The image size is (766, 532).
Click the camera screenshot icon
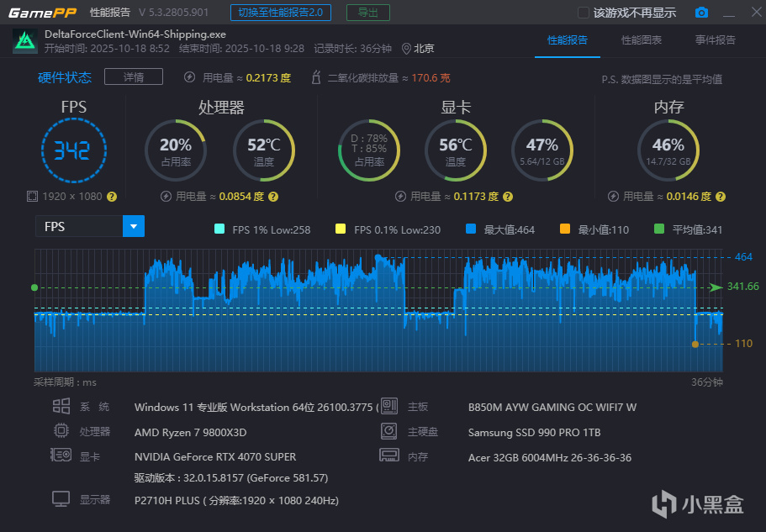(x=701, y=13)
